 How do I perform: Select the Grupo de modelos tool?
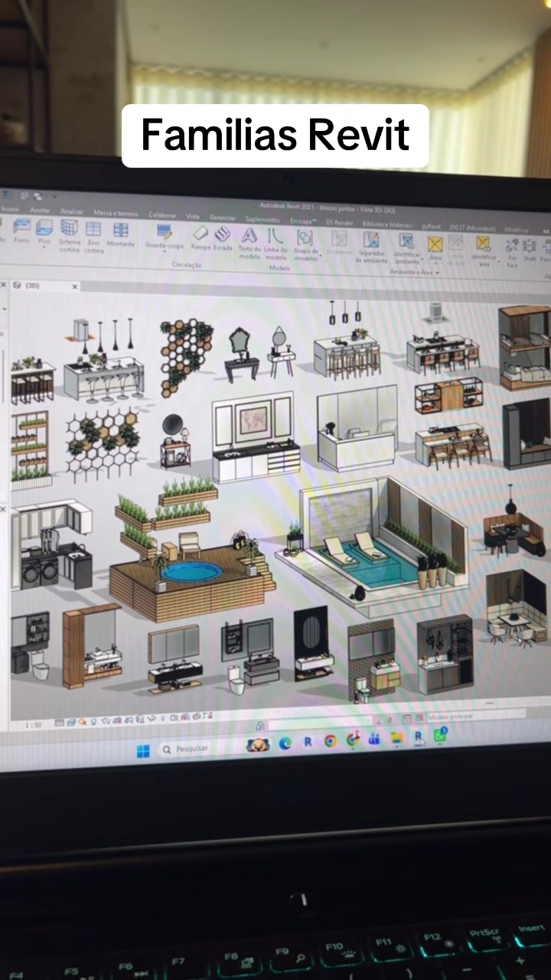coord(305,245)
